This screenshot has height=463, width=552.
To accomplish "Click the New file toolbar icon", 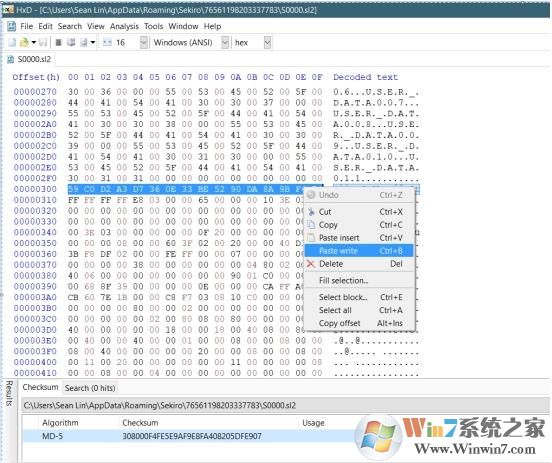I will [12, 43].
